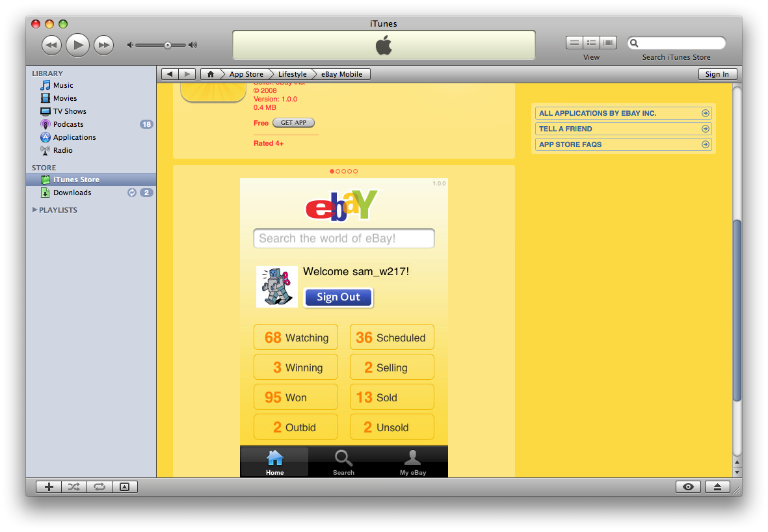Switch to list view
This screenshot has width=768, height=532.
point(574,43)
